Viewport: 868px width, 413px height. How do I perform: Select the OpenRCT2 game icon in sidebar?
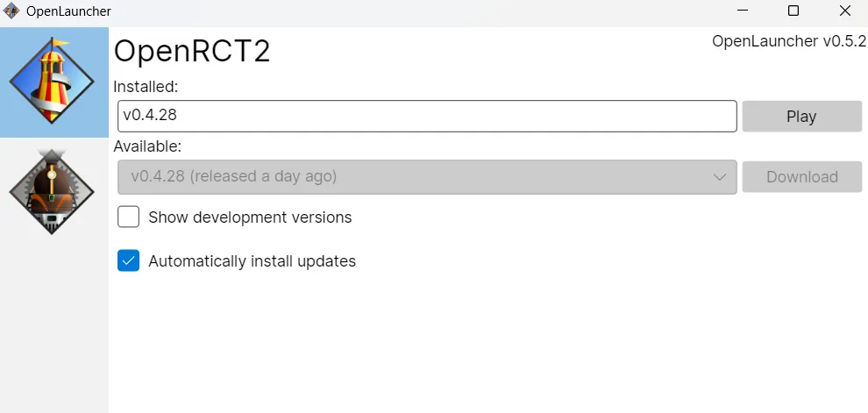pyautogui.click(x=53, y=82)
